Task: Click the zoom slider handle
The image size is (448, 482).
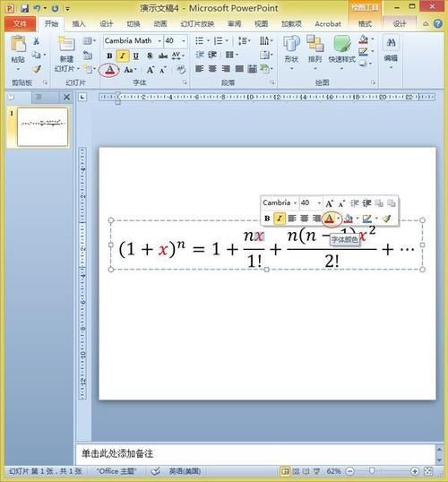Action: (x=372, y=471)
